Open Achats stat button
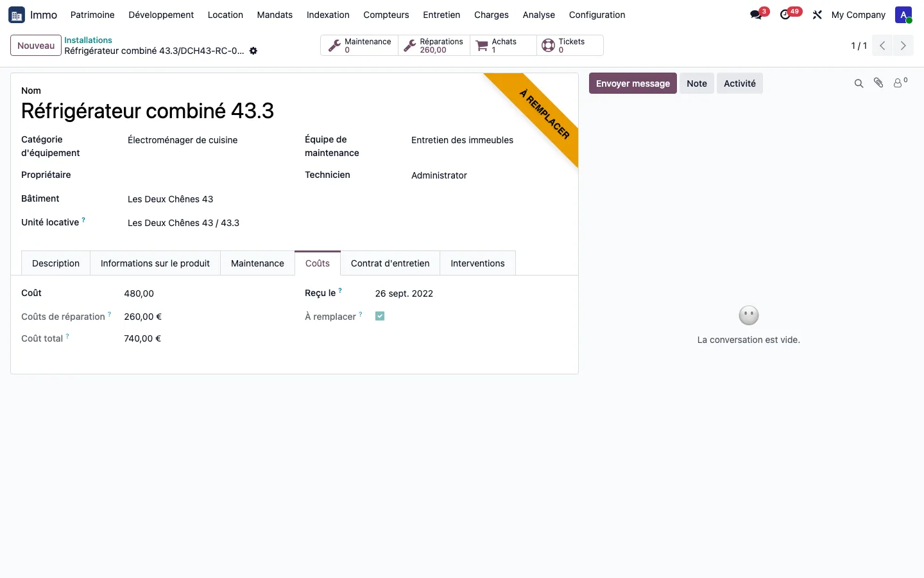 [x=503, y=46]
